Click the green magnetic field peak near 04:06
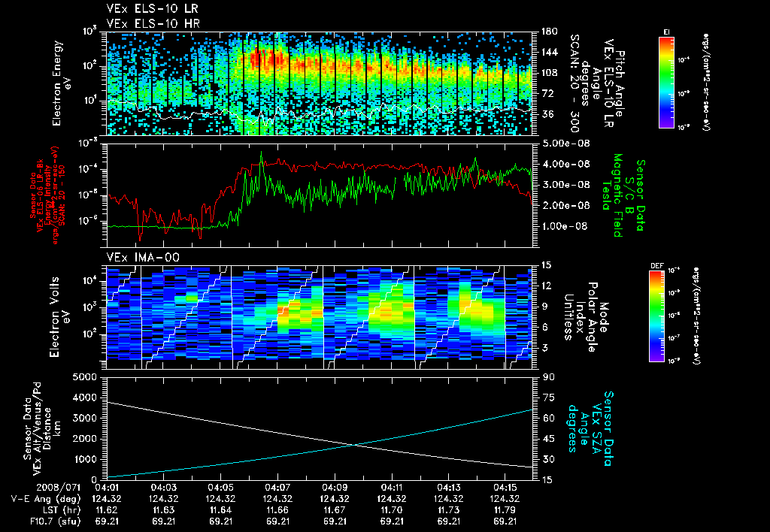Screen dimensions: 770x532 click(261, 153)
